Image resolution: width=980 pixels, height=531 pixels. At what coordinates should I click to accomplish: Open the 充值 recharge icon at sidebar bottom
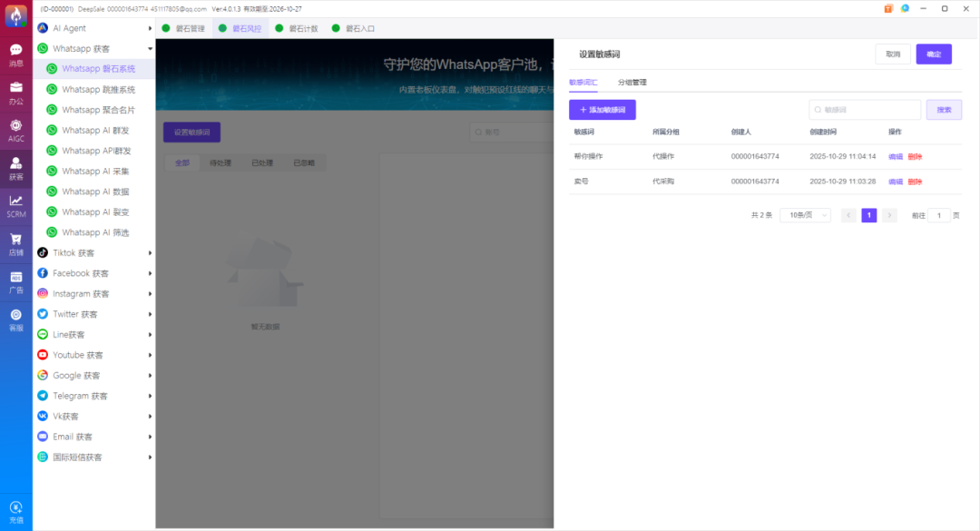(x=16, y=512)
